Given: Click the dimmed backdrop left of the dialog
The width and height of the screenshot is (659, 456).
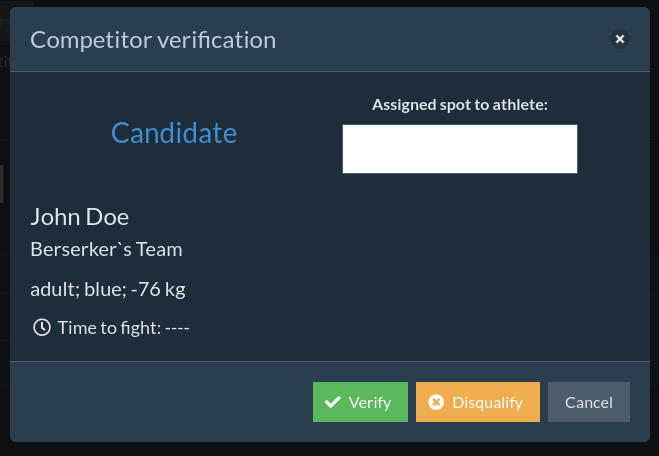Looking at the screenshot, I should (x=4, y=250).
